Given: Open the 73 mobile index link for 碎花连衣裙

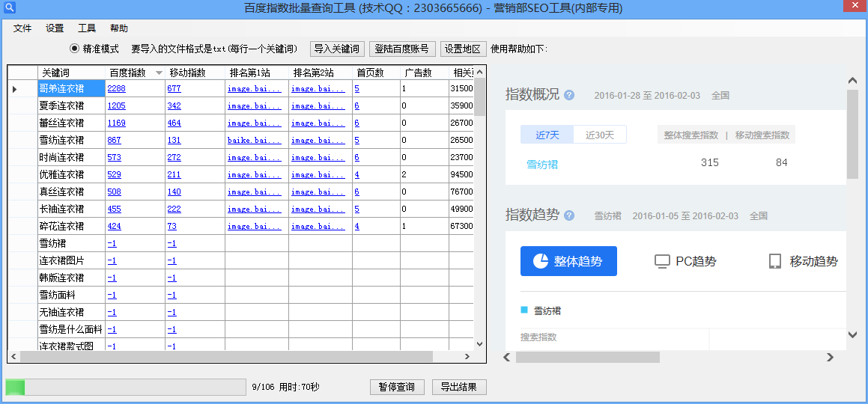Looking at the screenshot, I should 172,226.
